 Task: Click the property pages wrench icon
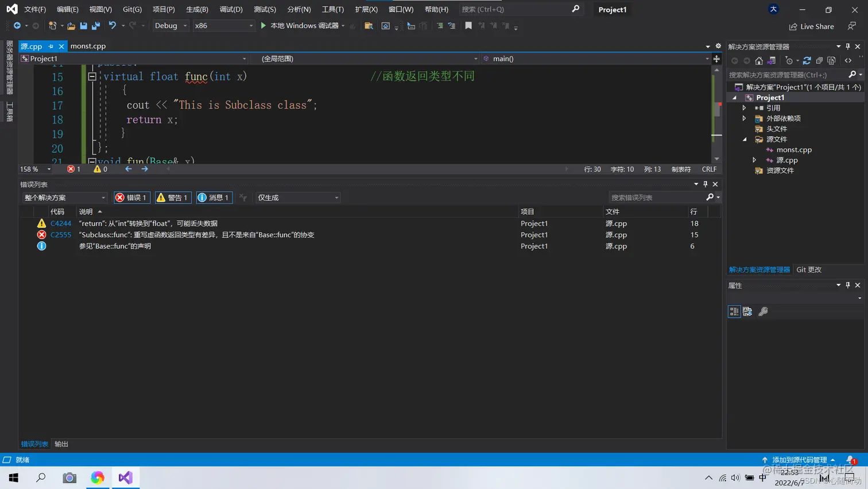click(763, 311)
